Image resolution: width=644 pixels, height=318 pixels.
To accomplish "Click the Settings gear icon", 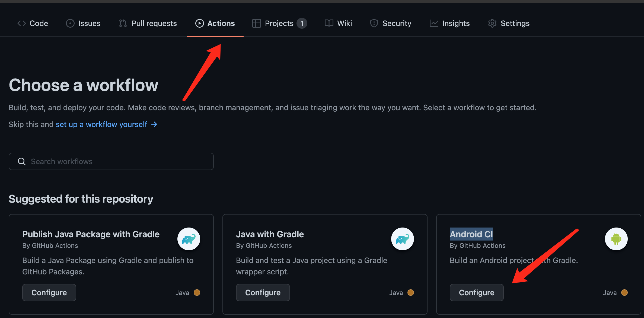I will tap(492, 23).
